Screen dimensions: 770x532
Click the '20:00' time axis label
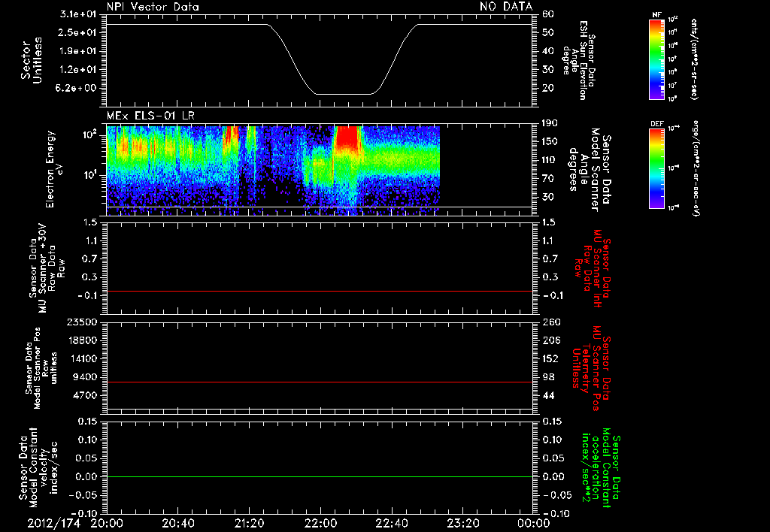pyautogui.click(x=107, y=523)
